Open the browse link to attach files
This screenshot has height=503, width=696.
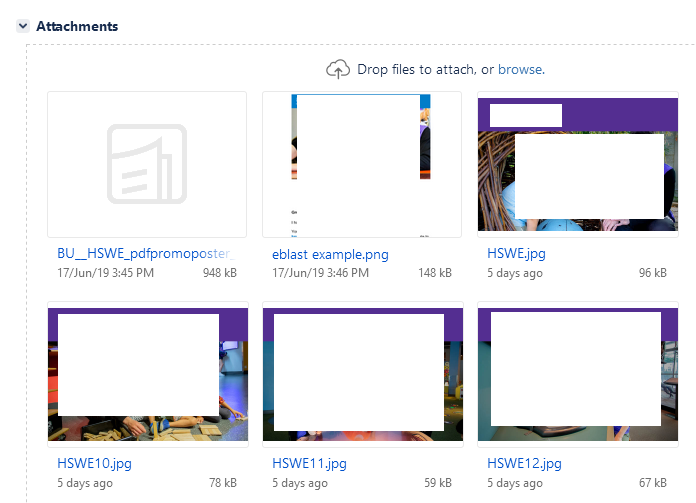click(x=521, y=70)
